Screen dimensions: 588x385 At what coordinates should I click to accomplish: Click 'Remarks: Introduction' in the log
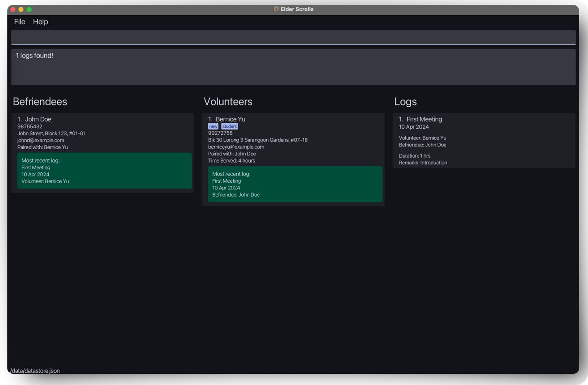point(423,163)
